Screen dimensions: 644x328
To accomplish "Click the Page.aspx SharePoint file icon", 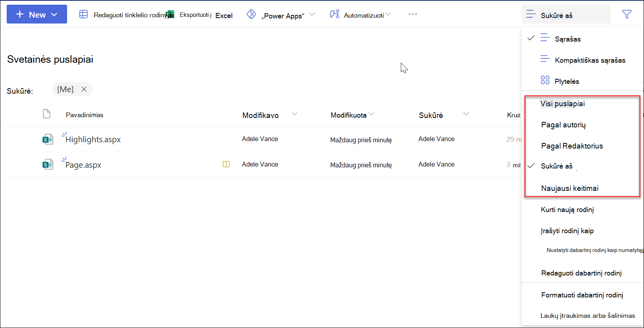I will coord(48,165).
